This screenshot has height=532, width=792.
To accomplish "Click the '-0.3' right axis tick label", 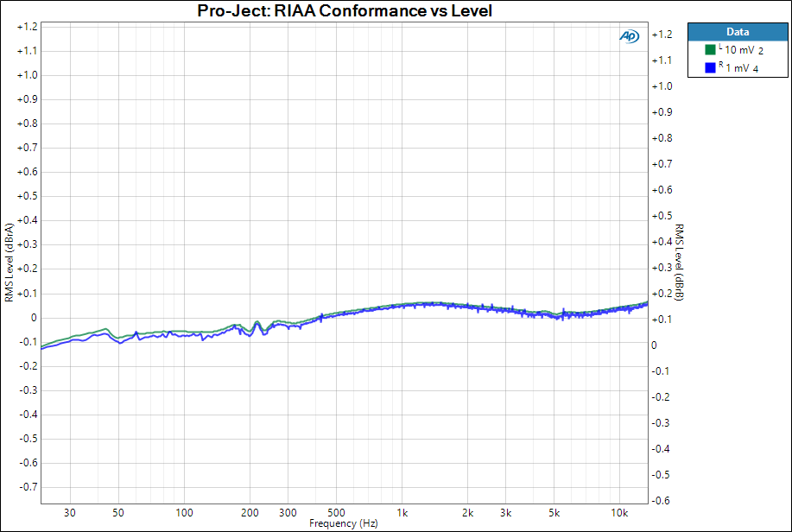I will 661,422.
